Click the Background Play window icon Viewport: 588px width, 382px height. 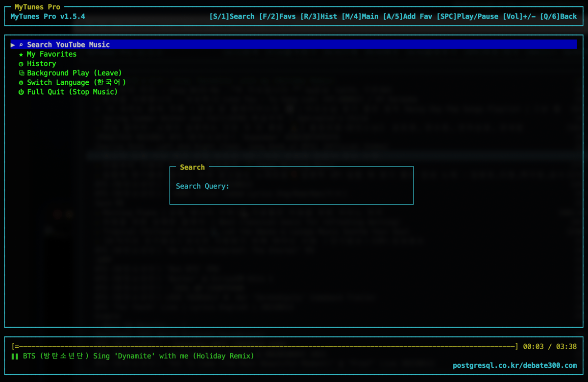pos(21,73)
